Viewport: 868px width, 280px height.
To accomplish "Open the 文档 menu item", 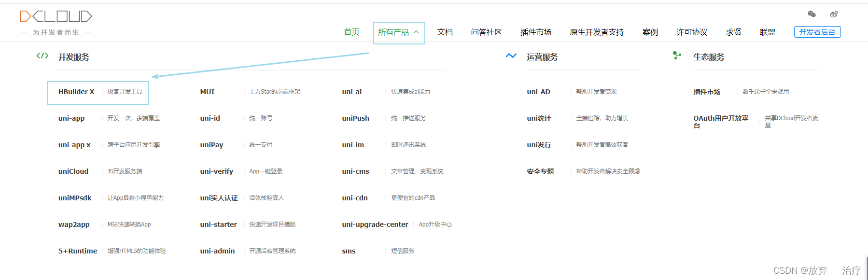I will [x=445, y=32].
